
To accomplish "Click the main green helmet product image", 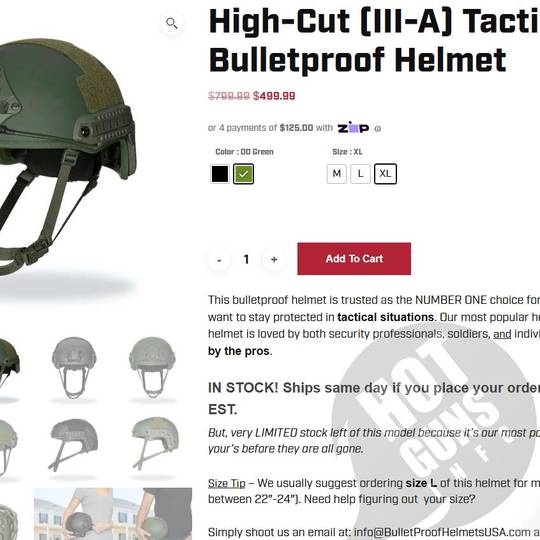I will tap(65, 157).
